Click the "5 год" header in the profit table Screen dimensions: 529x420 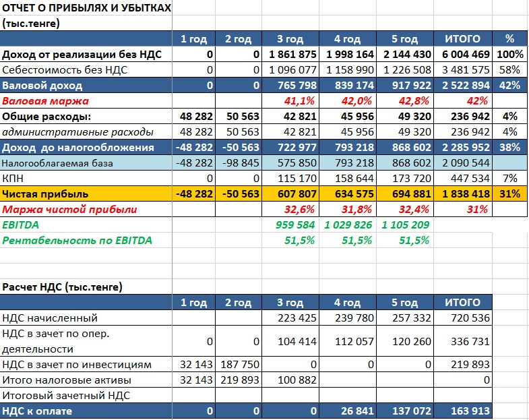(405, 39)
